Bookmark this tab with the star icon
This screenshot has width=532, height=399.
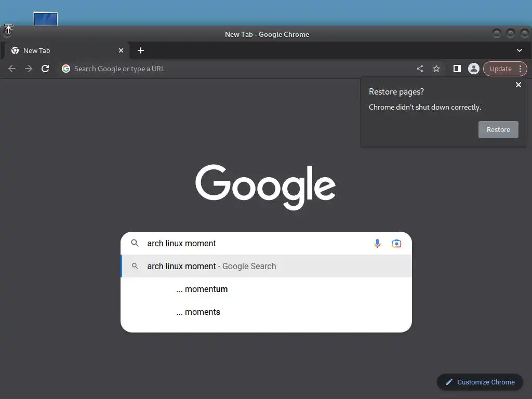click(436, 69)
